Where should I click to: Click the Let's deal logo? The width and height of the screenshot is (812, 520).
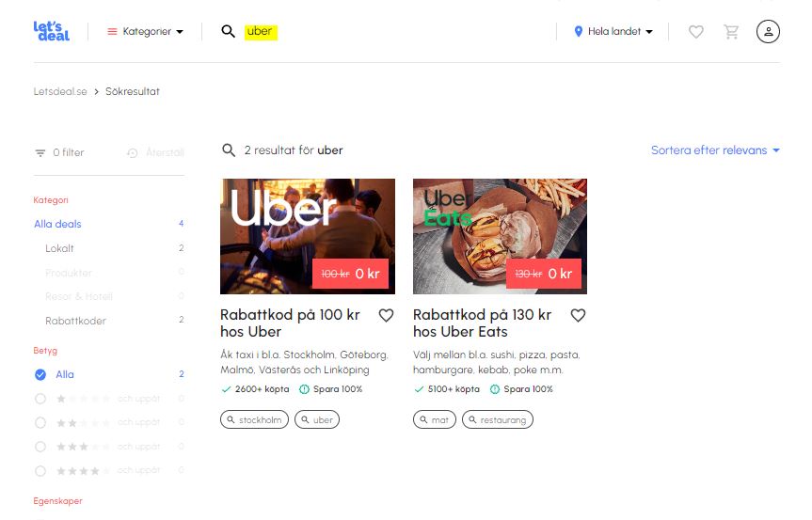click(51, 31)
